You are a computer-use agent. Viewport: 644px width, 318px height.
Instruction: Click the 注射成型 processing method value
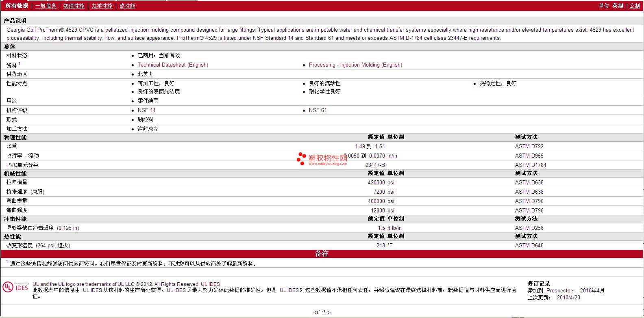tap(148, 129)
